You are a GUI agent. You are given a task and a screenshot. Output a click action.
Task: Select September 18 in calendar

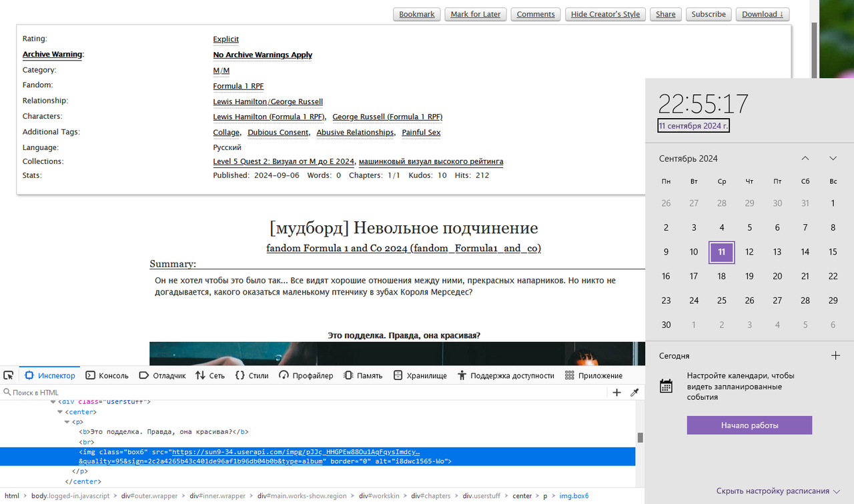pyautogui.click(x=722, y=276)
